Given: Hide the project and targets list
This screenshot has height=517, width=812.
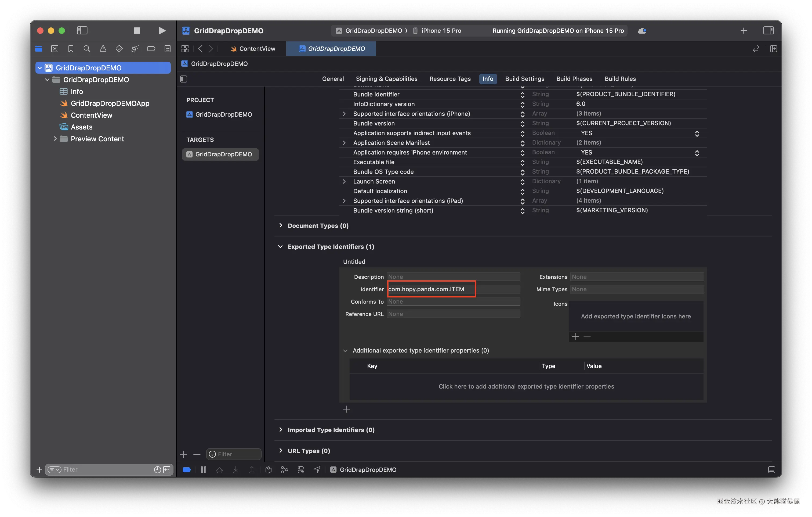Looking at the screenshot, I should [184, 79].
